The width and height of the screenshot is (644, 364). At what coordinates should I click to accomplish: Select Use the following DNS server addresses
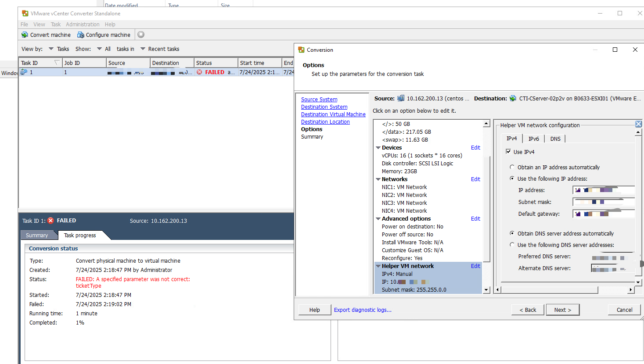(x=512, y=245)
